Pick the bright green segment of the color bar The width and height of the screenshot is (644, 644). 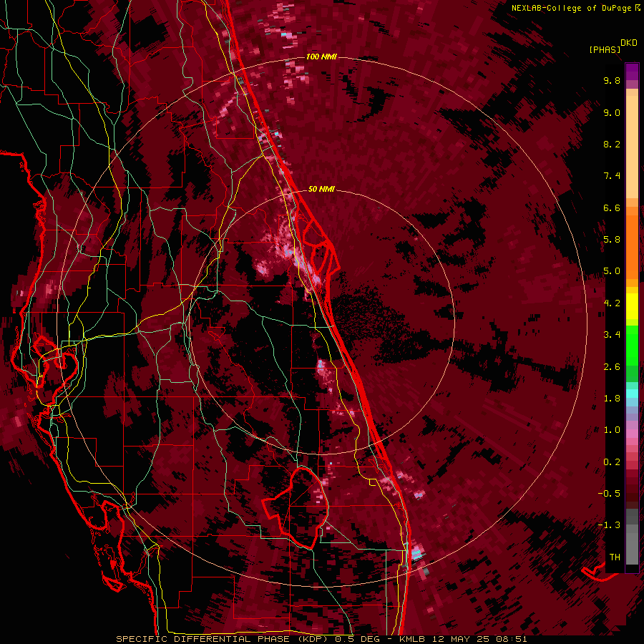(x=632, y=345)
